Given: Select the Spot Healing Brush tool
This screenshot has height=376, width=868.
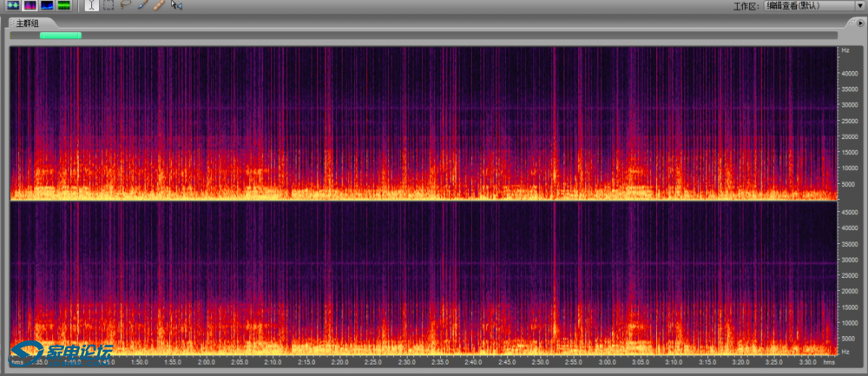Looking at the screenshot, I should click(160, 5).
